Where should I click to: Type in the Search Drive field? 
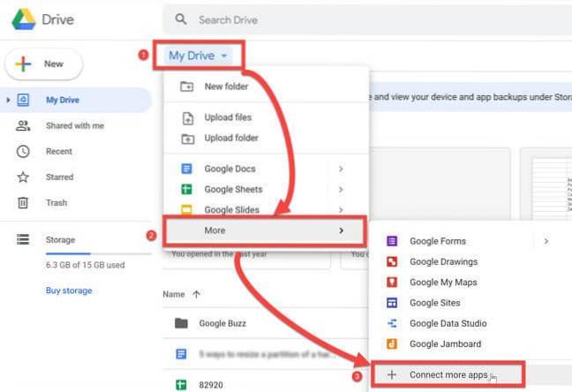pos(353,19)
